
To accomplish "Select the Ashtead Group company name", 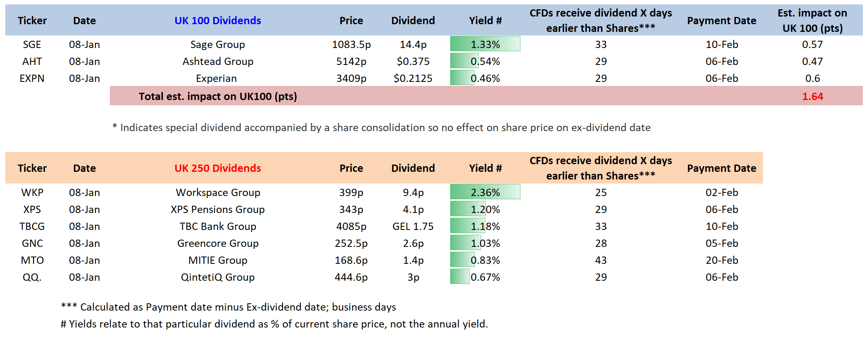I will click(x=218, y=61).
